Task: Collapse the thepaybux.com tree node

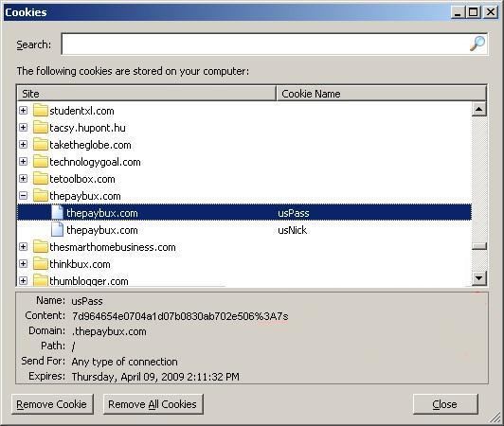Action: pos(23,196)
